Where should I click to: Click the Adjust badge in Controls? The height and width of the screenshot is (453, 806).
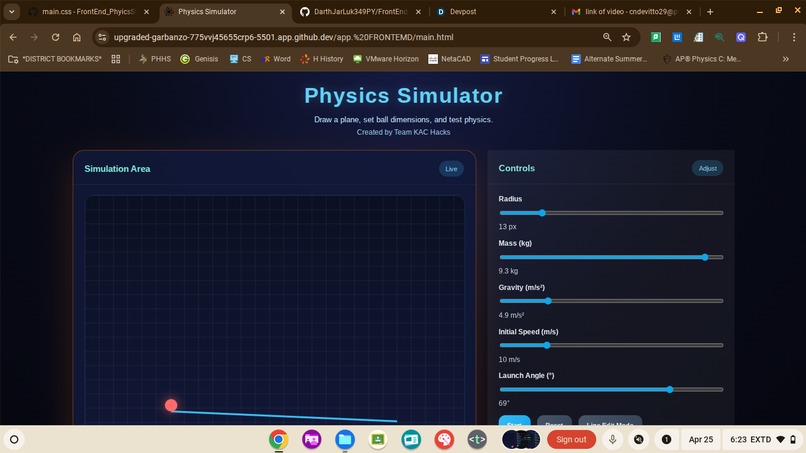[707, 168]
